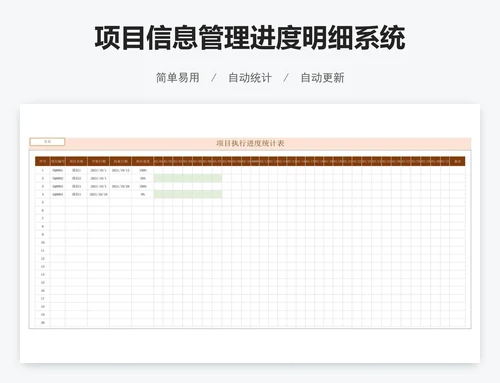The width and height of the screenshot is (500, 383).
Task: Click the first date column header after '项目进度'
Action: click(158, 161)
